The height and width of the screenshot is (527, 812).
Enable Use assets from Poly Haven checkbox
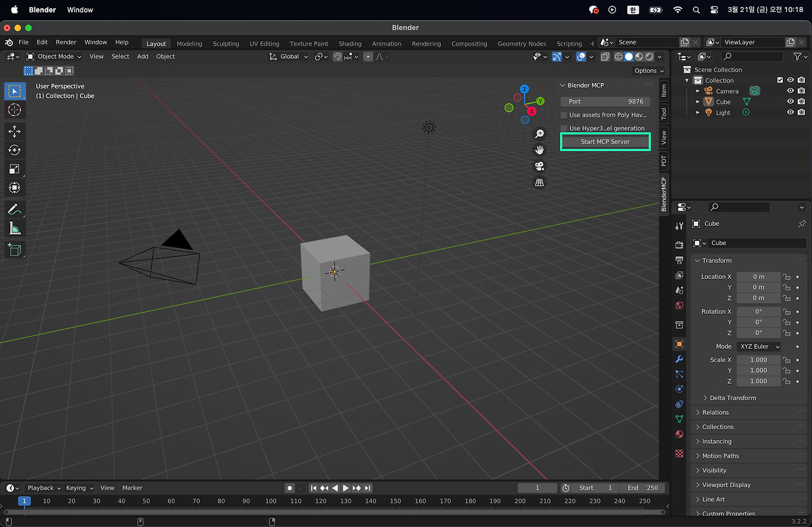[564, 115]
